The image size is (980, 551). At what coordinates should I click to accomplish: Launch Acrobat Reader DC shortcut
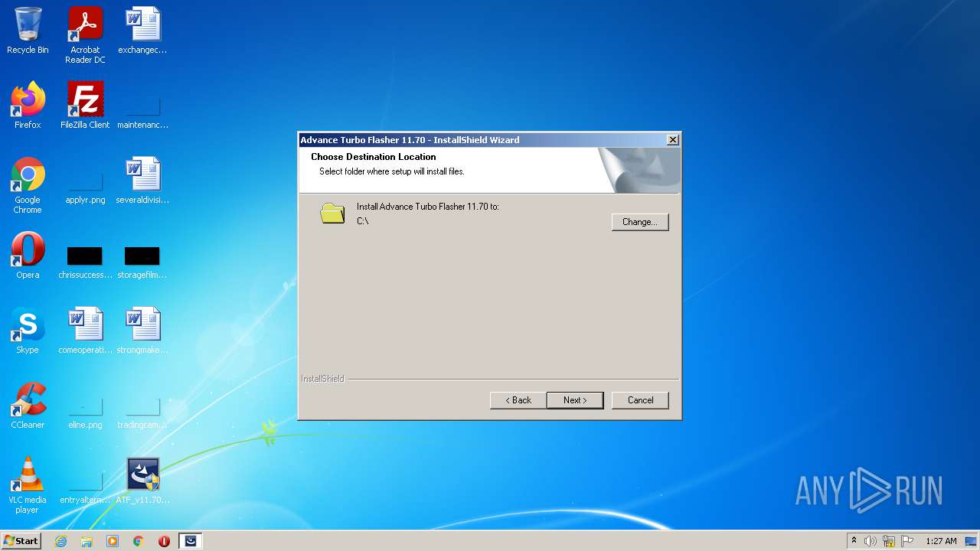[x=85, y=35]
